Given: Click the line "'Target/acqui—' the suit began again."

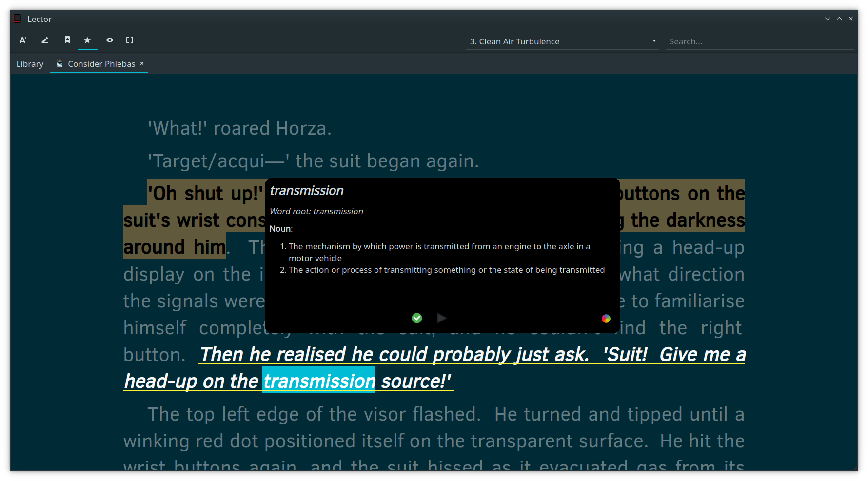Looking at the screenshot, I should (314, 161).
